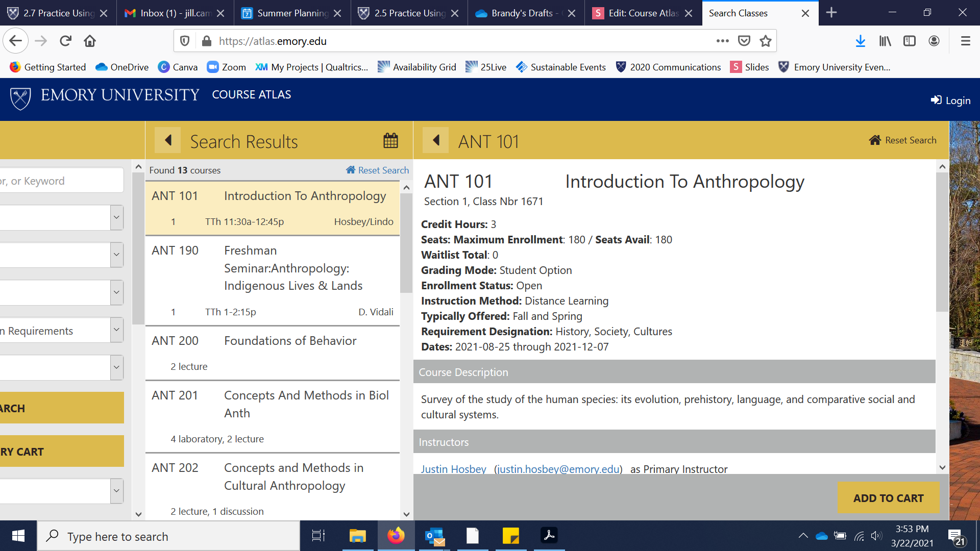Screen dimensions: 980x551
Task: Bookmark this page with the star icon
Action: click(x=765, y=41)
